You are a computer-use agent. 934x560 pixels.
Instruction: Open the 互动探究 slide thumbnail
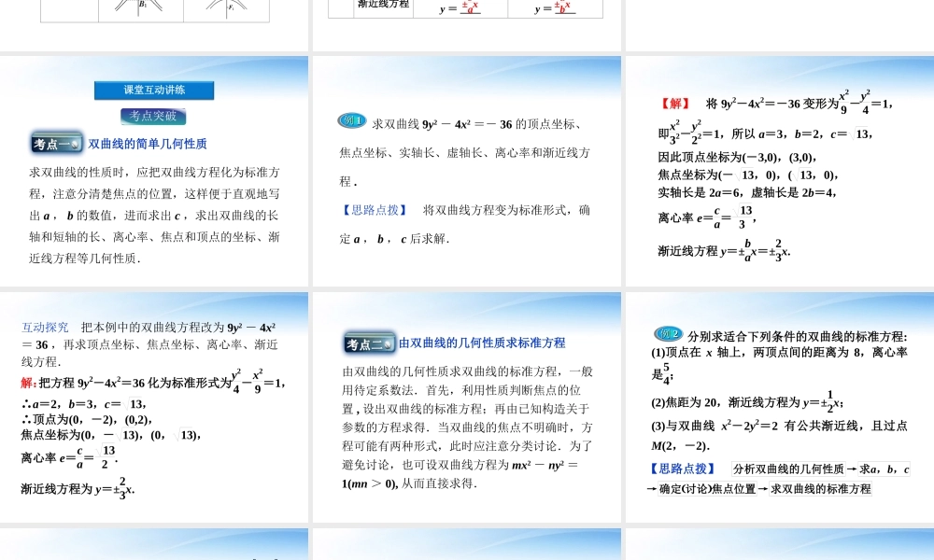(x=154, y=407)
